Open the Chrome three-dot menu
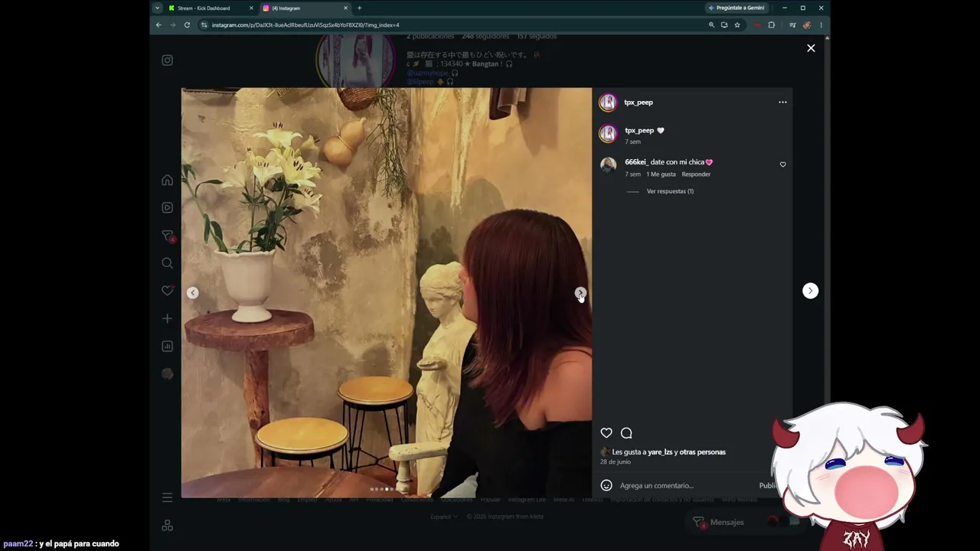The height and width of the screenshot is (551, 980). [821, 25]
